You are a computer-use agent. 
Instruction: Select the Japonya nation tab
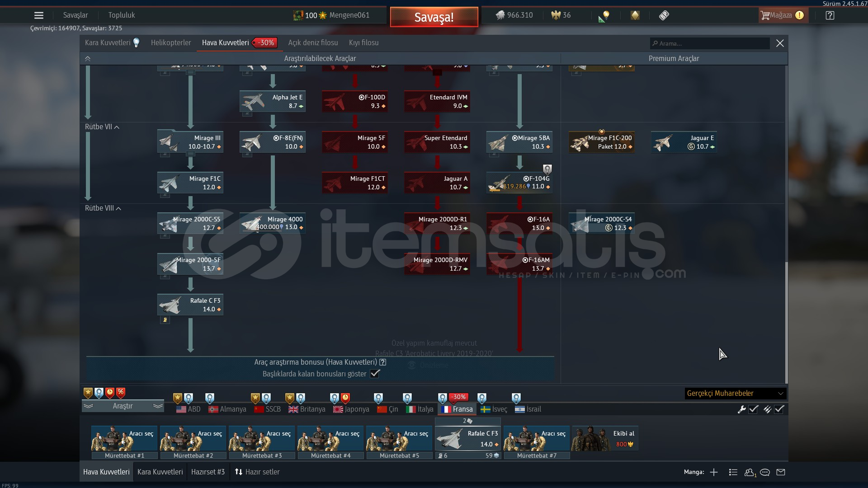(351, 409)
